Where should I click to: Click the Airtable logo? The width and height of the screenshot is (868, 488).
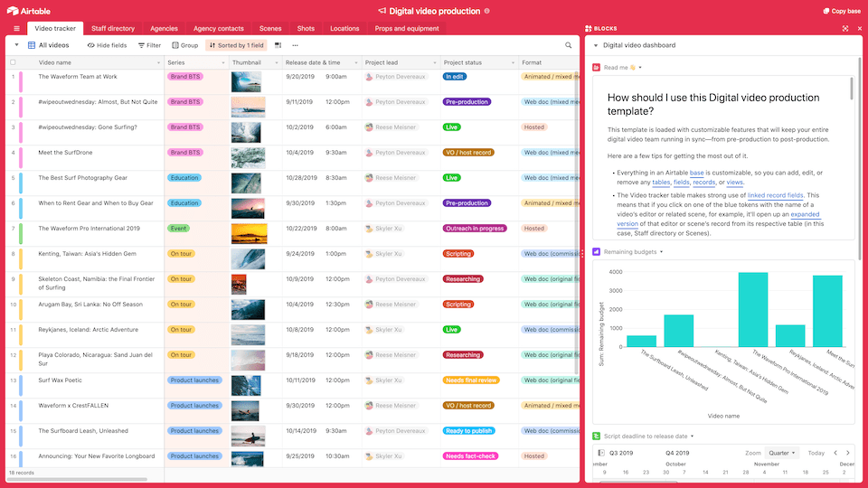tap(28, 11)
